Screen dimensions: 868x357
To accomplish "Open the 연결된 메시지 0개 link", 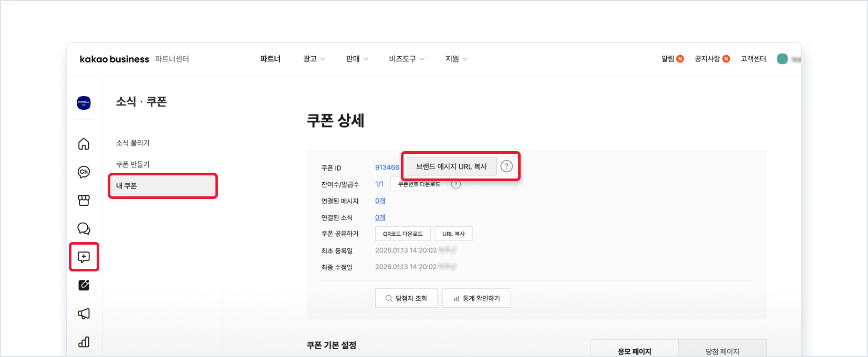I will pos(380,201).
